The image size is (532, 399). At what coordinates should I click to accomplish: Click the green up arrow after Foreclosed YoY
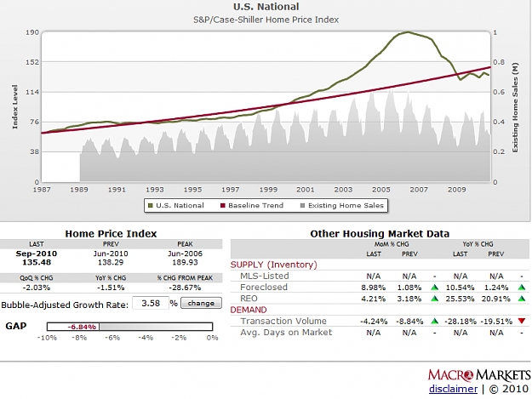coord(522,288)
